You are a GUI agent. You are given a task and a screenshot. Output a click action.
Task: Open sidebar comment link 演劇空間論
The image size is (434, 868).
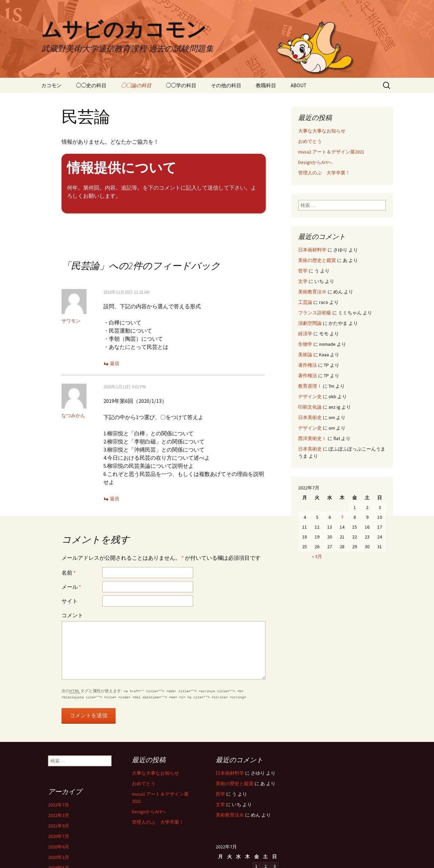[310, 323]
